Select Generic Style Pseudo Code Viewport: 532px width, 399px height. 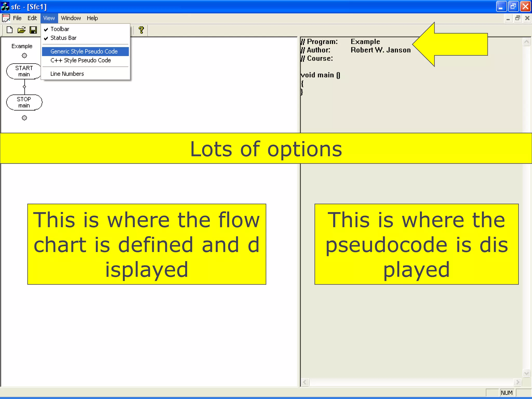85,51
